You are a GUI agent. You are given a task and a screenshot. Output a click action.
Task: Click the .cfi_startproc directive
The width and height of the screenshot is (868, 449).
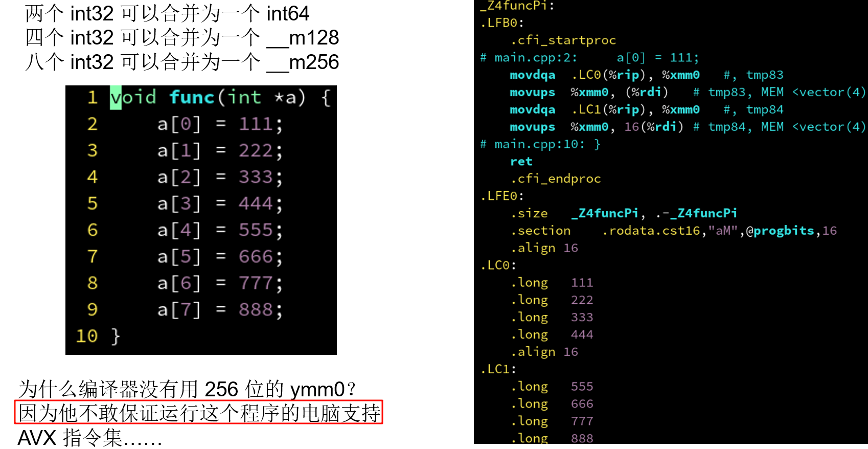click(563, 40)
